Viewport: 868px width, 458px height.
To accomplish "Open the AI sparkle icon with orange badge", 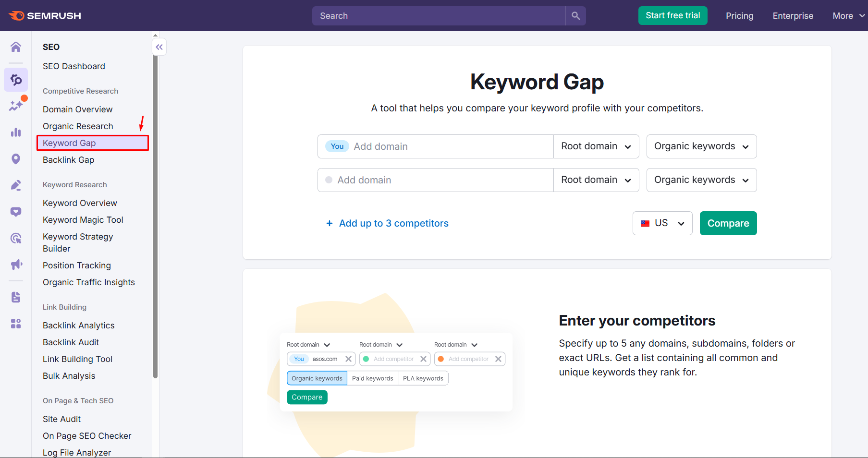I will click(x=16, y=106).
